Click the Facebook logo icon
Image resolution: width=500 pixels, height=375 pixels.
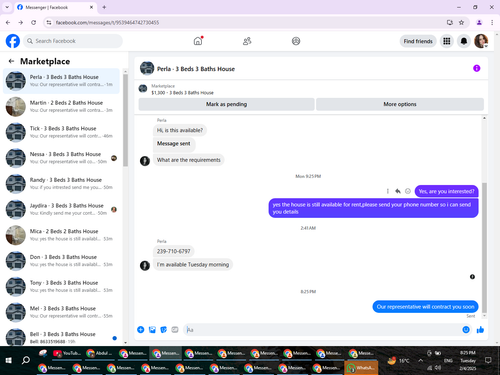point(13,41)
